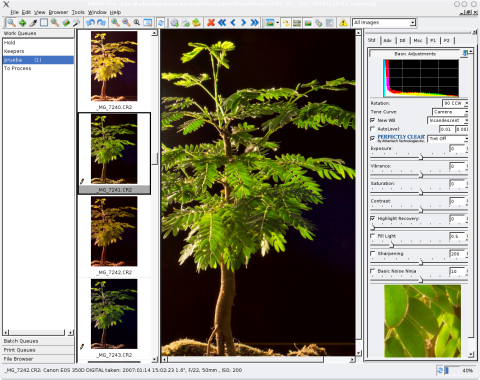The image size is (480, 380).
Task: Open the Batch Queues panel
Action: point(38,341)
